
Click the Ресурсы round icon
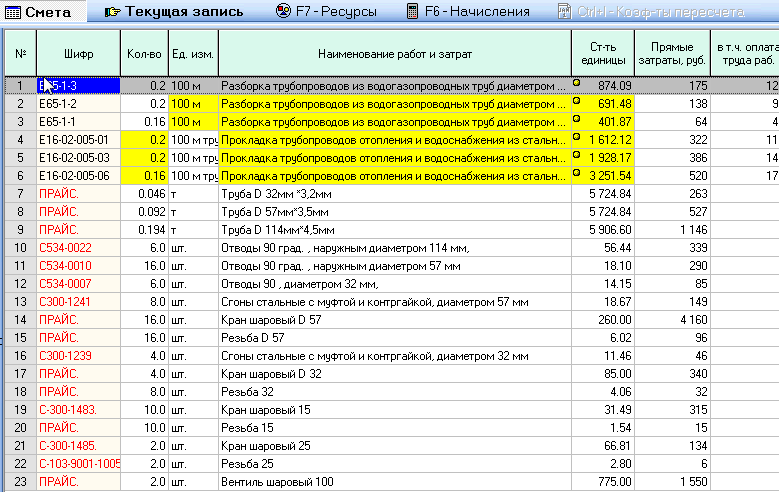click(x=283, y=10)
